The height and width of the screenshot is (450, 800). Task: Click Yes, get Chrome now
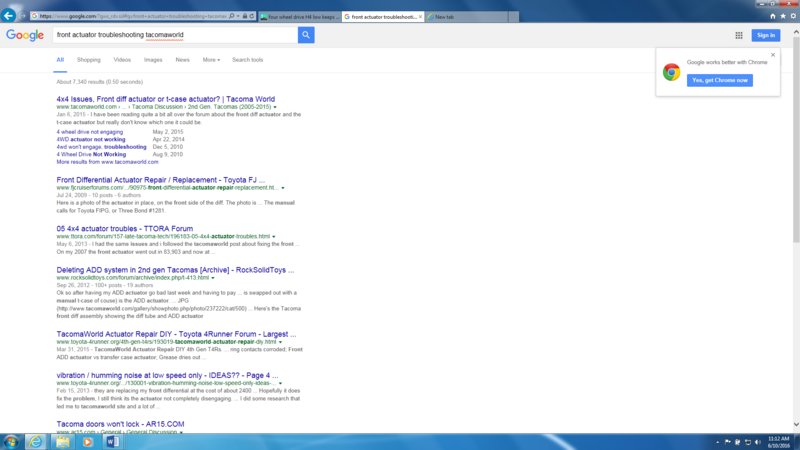pos(719,80)
